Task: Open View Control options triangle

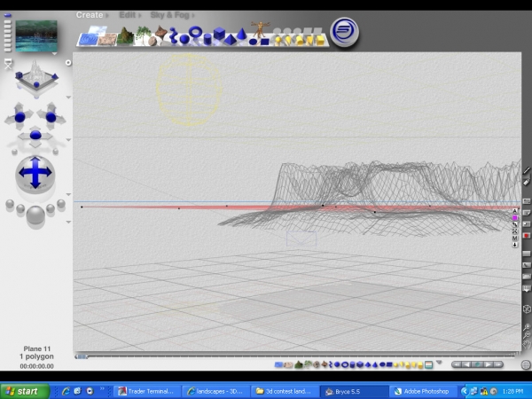Action: point(68,98)
